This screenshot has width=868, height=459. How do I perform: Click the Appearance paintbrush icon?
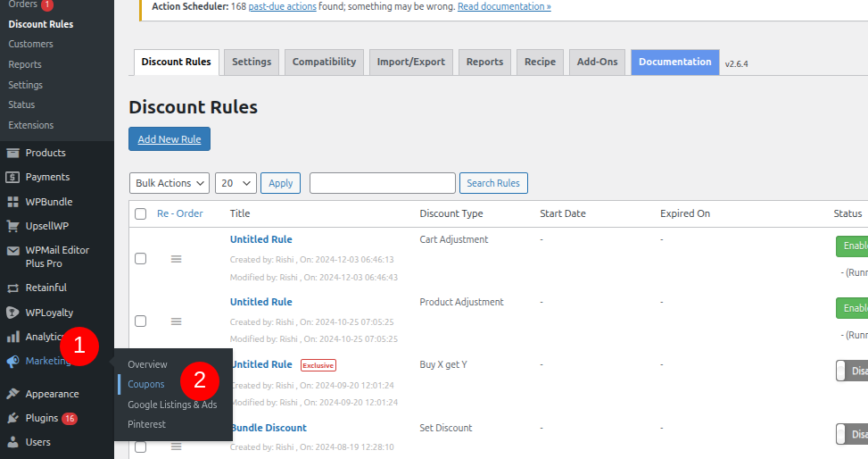(x=12, y=394)
